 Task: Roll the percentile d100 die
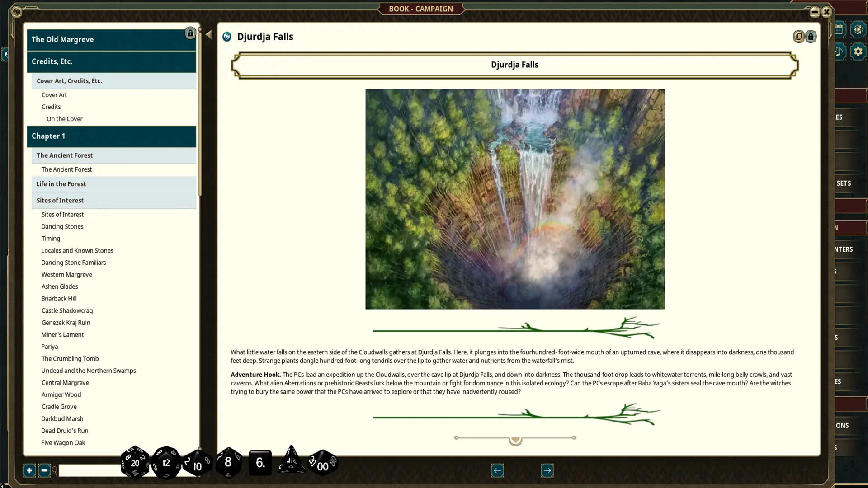point(322,464)
